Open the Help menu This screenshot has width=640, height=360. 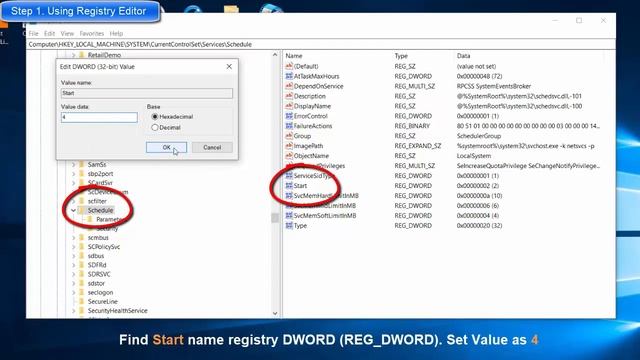tap(116, 33)
